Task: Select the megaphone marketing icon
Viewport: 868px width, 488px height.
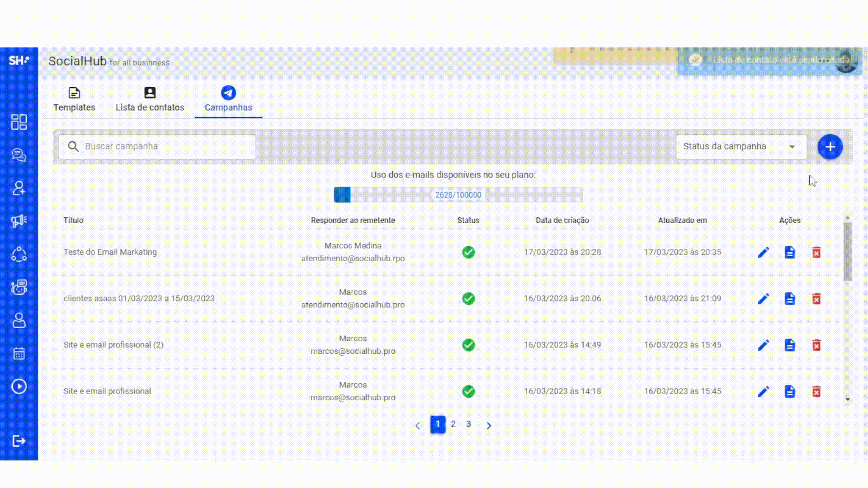Action: tap(19, 221)
